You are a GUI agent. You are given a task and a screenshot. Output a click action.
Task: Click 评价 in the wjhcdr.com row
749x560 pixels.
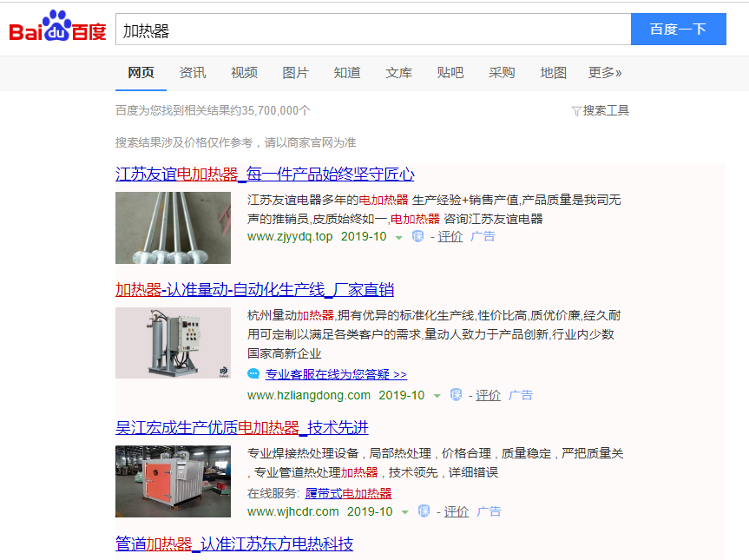pyautogui.click(x=457, y=511)
